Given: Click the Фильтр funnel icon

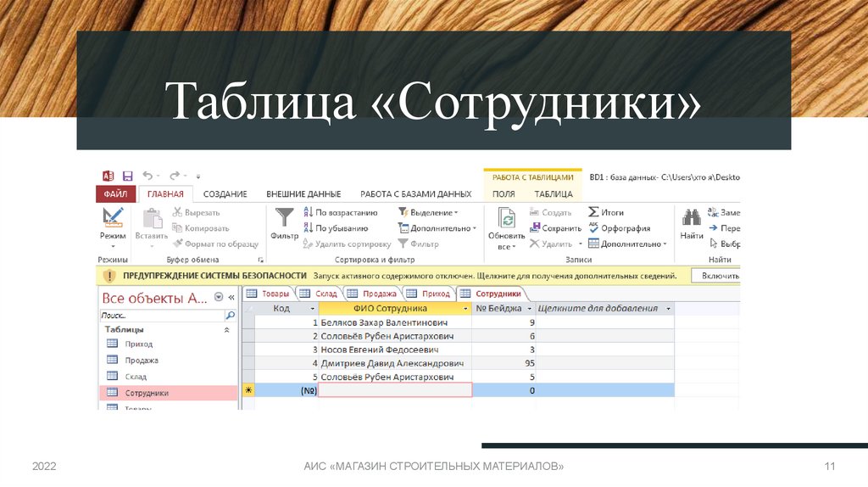Looking at the screenshot, I should click(284, 217).
